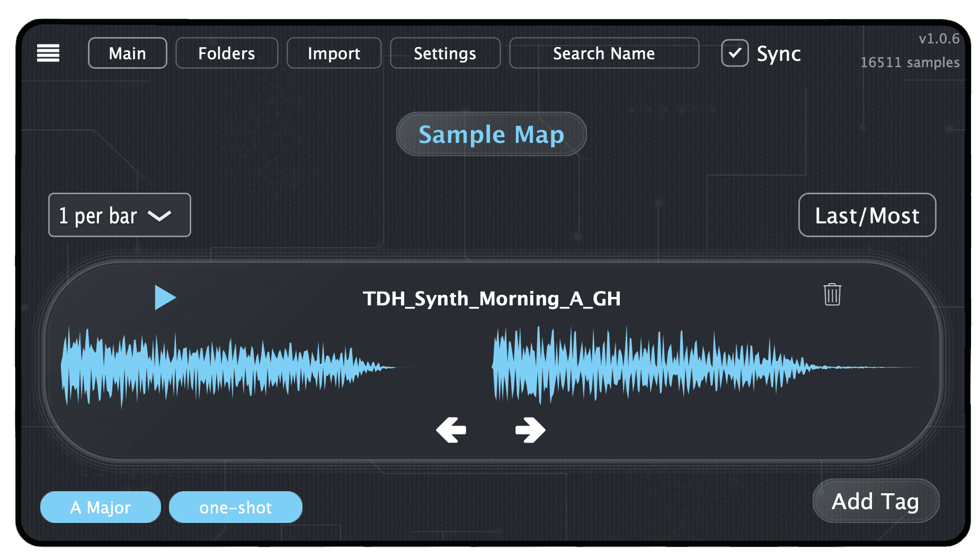The image size is (980, 560).
Task: Toggle the A Major tag
Action: tap(101, 507)
